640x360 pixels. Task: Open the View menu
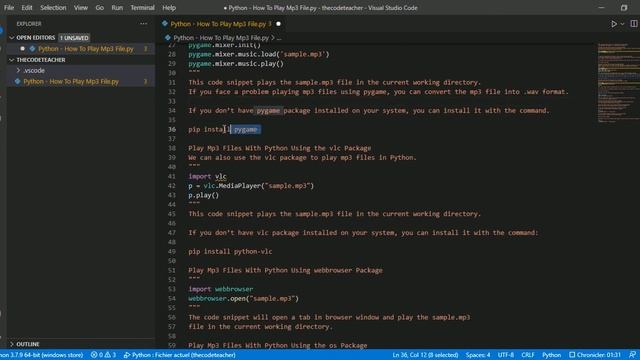click(80, 7)
